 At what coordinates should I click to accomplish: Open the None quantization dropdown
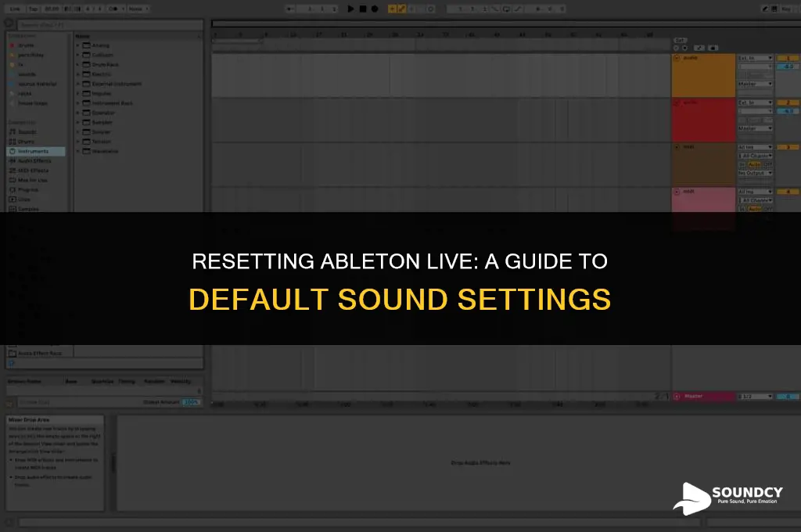(x=138, y=9)
